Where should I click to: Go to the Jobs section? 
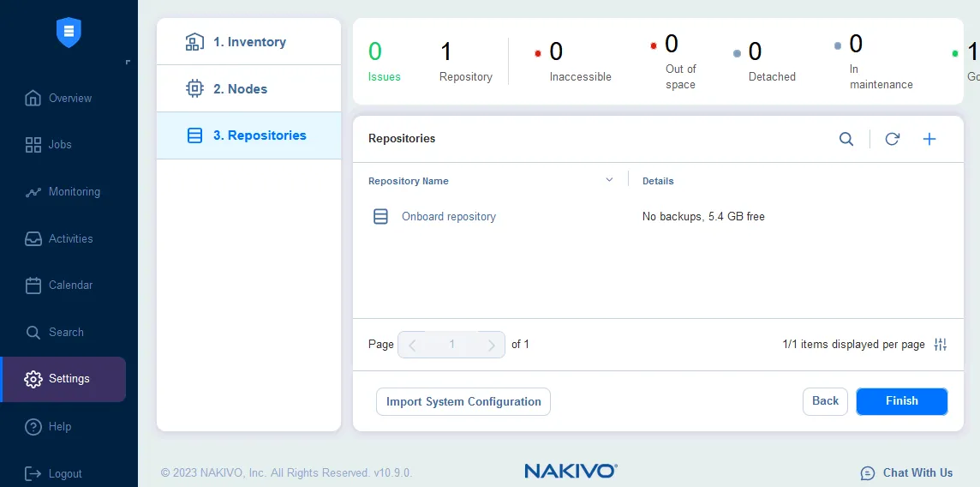58,145
